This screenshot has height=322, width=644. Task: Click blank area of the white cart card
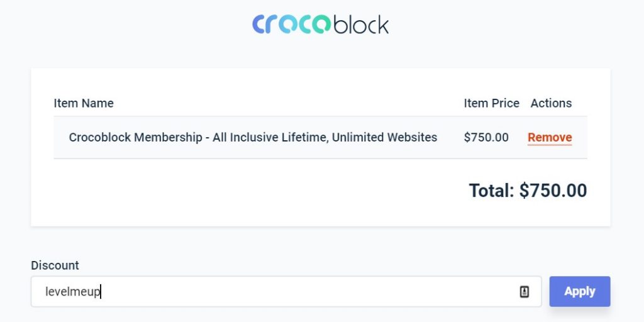[247, 193]
